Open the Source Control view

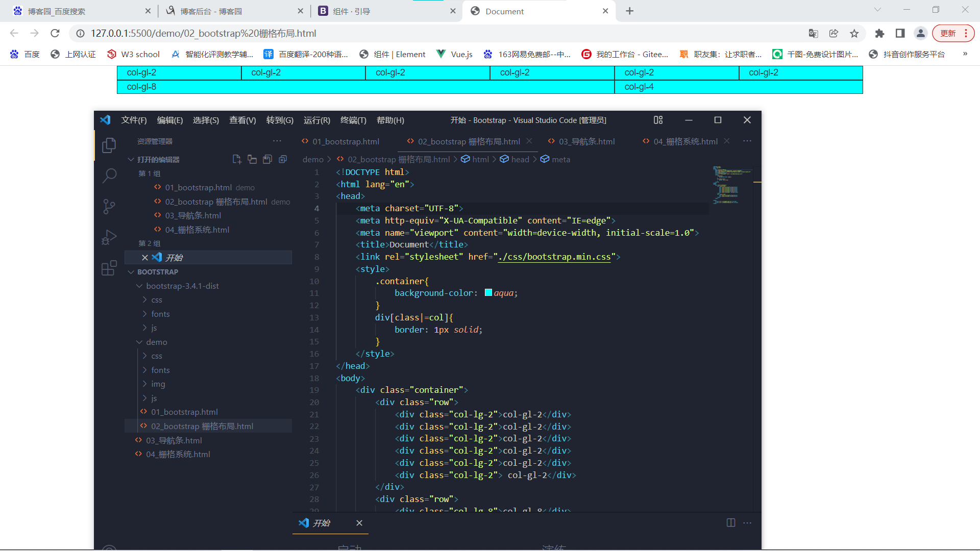[109, 207]
